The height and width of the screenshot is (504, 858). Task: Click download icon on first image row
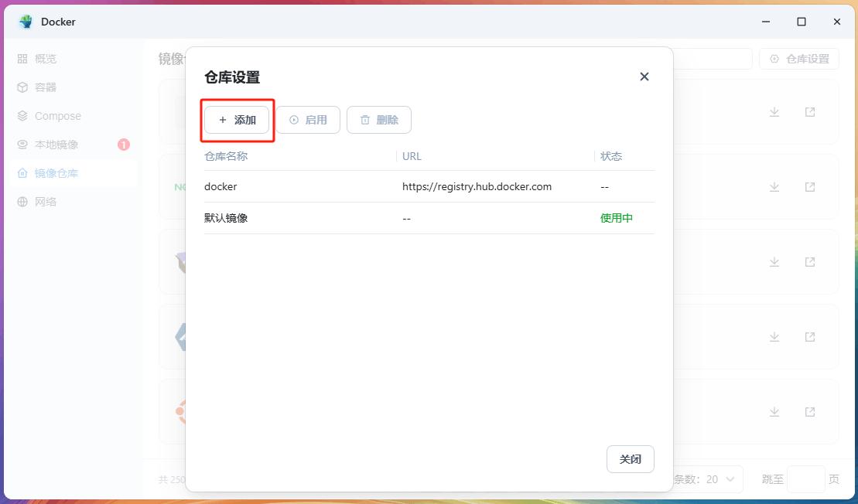[x=774, y=112]
